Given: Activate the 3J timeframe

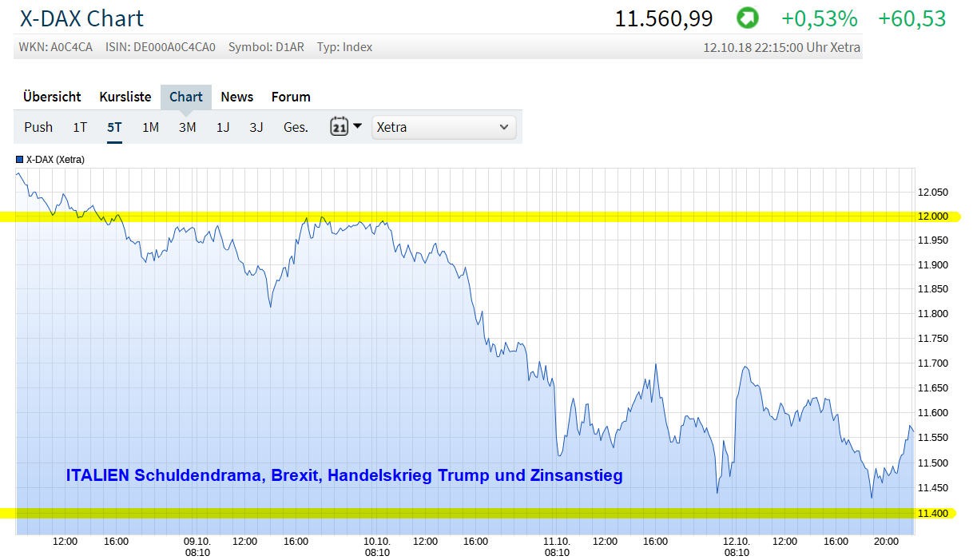Looking at the screenshot, I should pyautogui.click(x=256, y=126).
